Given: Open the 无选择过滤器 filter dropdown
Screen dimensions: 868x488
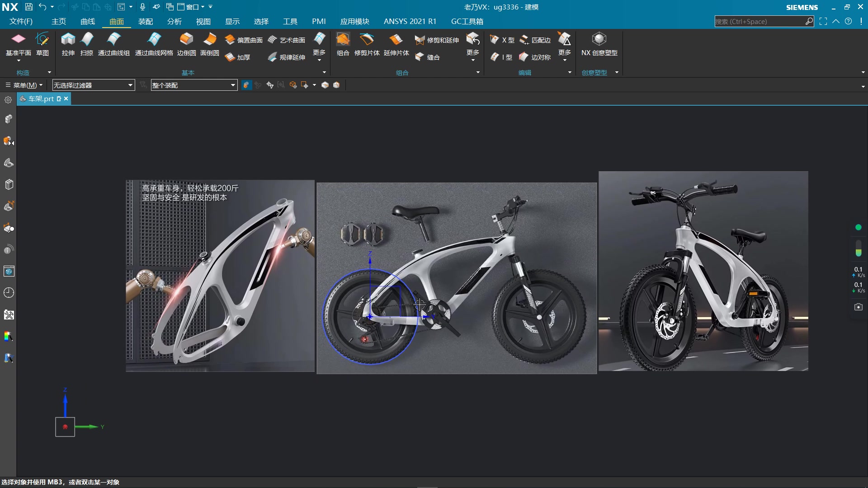Looking at the screenshot, I should [94, 85].
